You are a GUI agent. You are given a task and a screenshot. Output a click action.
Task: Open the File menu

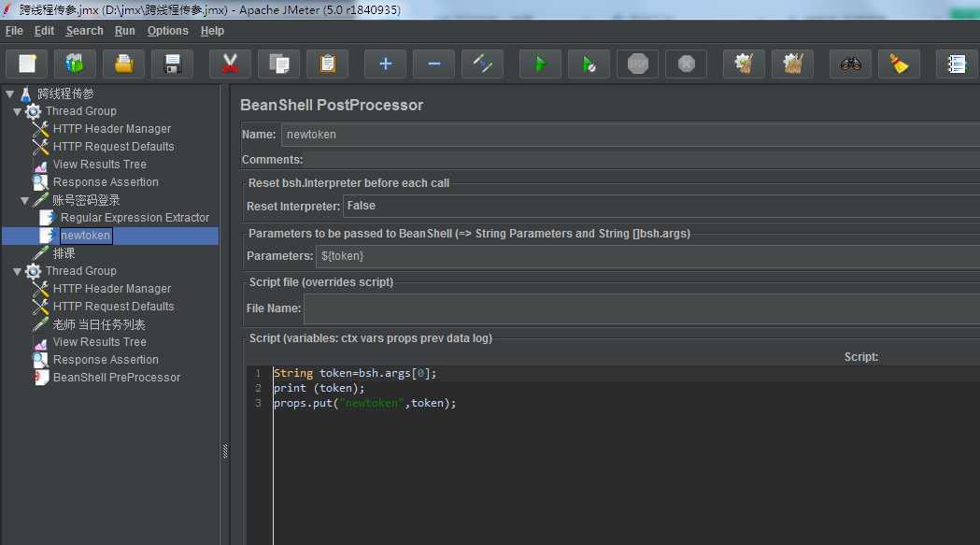point(14,31)
